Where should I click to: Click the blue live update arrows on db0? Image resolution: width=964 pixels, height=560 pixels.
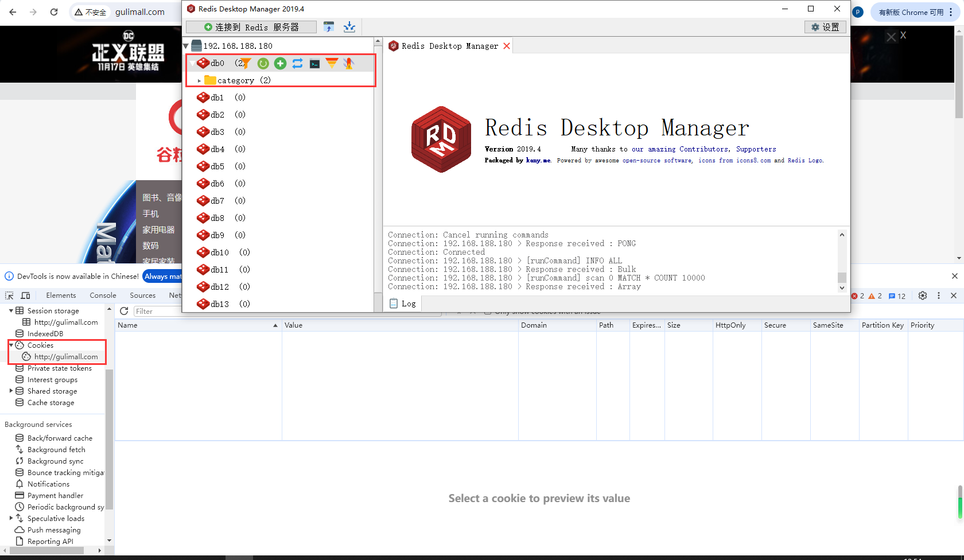click(297, 63)
